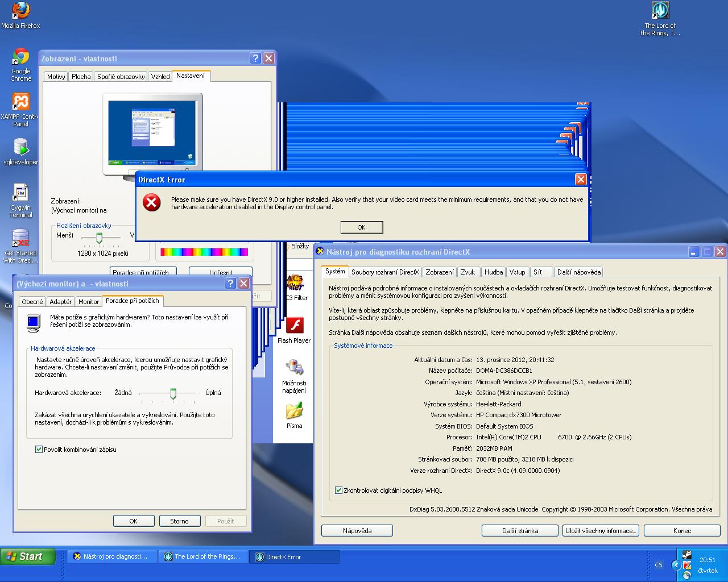
Task: Select the Systém tab in DirectX diagnostic tool
Action: coord(335,271)
